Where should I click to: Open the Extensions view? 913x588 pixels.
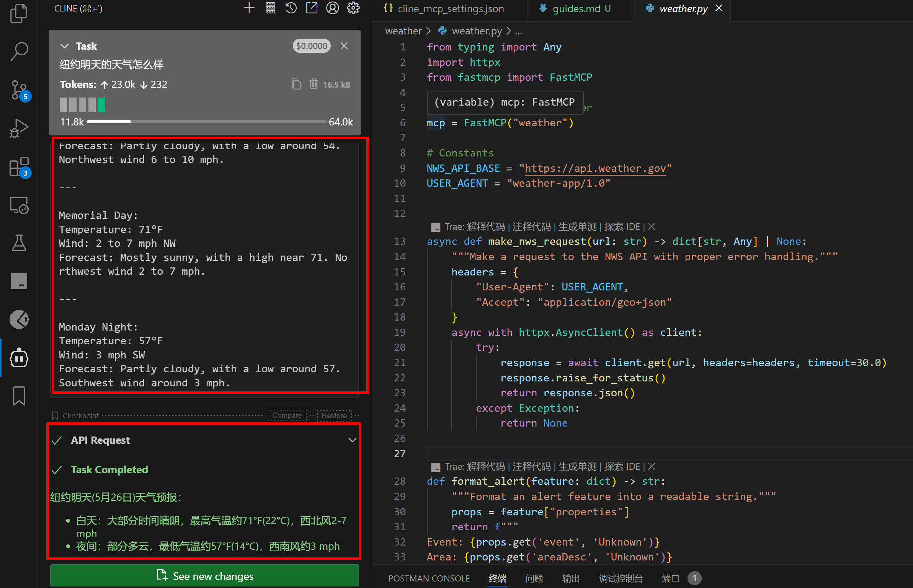(19, 167)
